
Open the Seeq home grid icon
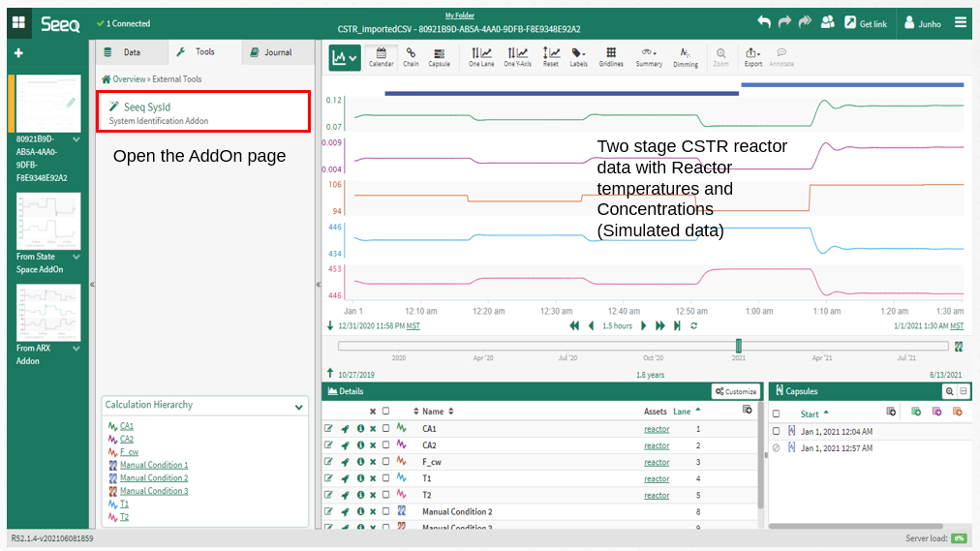18,22
